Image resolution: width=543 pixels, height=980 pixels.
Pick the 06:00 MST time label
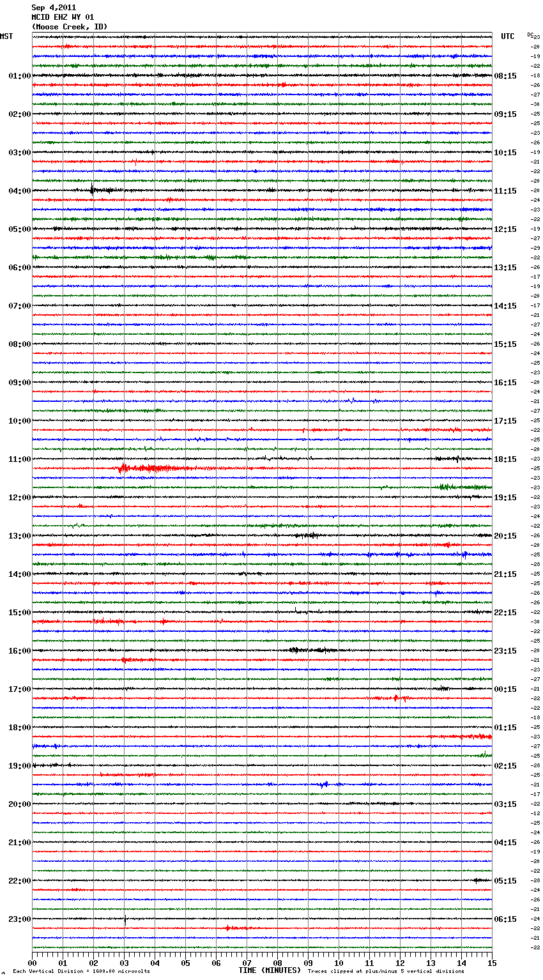pyautogui.click(x=20, y=268)
